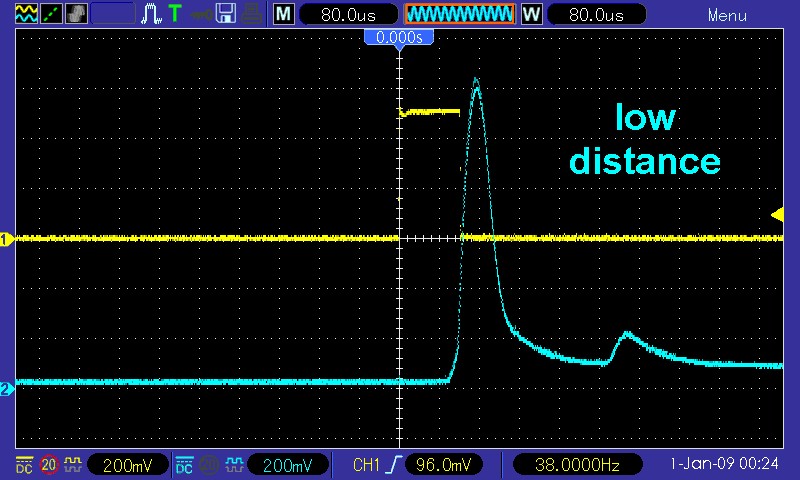800x480 pixels.
Task: Click the yellow trigger level arrow
Action: (778, 215)
